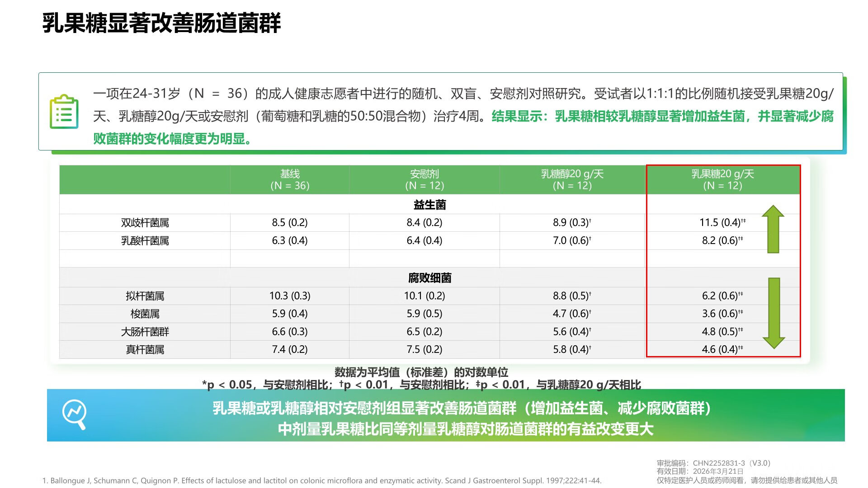
Task: Select the 益生菌 section heading
Action: point(429,205)
